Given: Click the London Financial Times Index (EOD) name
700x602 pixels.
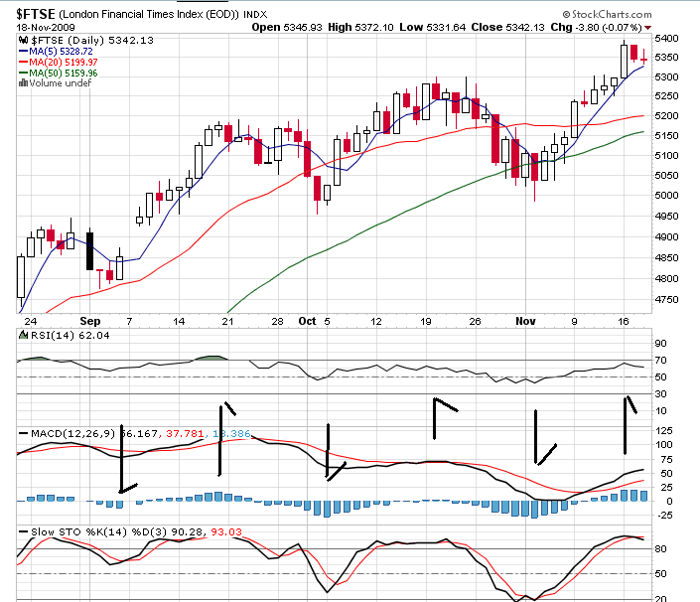Looking at the screenshot, I should 149,14.
